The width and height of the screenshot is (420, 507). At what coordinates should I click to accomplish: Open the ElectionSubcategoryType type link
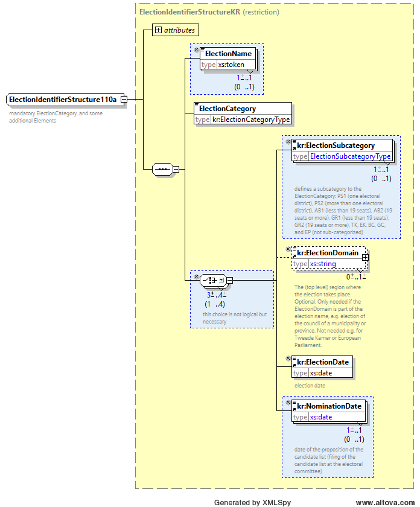pyautogui.click(x=350, y=156)
